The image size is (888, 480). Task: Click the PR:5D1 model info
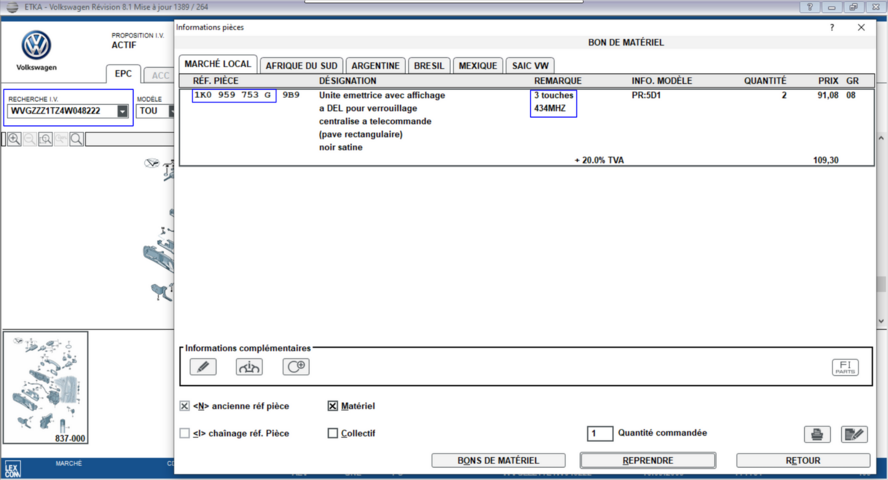click(646, 95)
